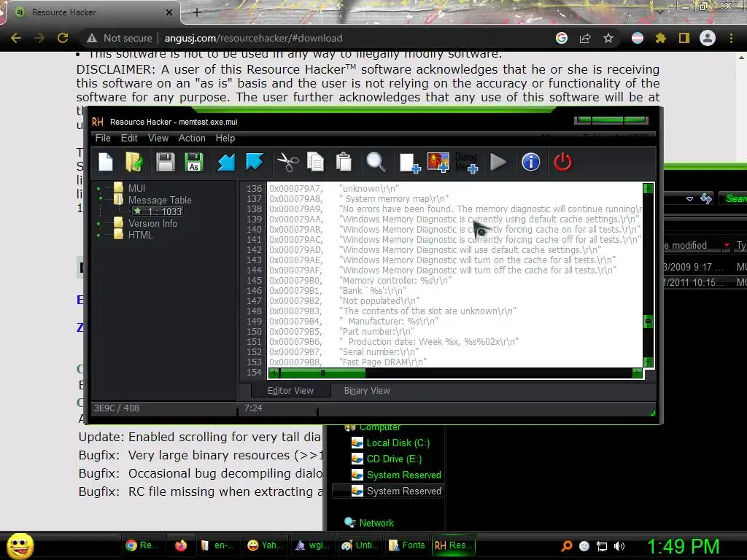Click the Chrome profile avatar
Viewport: 747px width, 560px height.
pos(708,38)
